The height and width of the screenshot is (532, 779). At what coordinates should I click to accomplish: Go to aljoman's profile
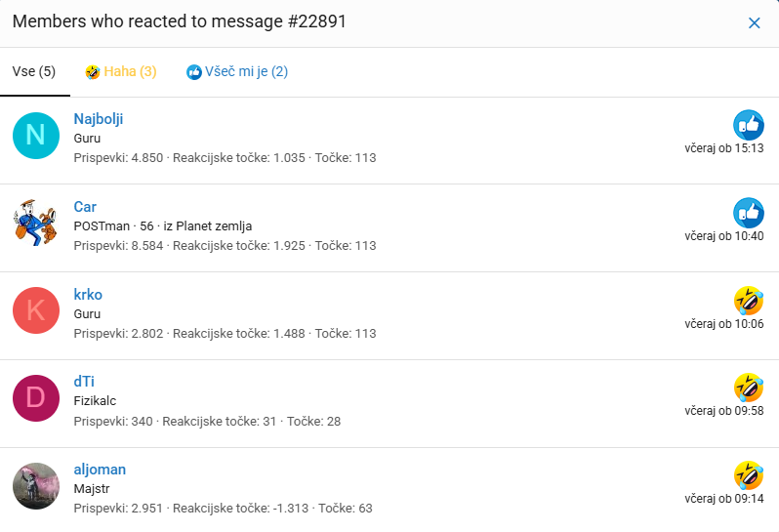[x=100, y=470]
